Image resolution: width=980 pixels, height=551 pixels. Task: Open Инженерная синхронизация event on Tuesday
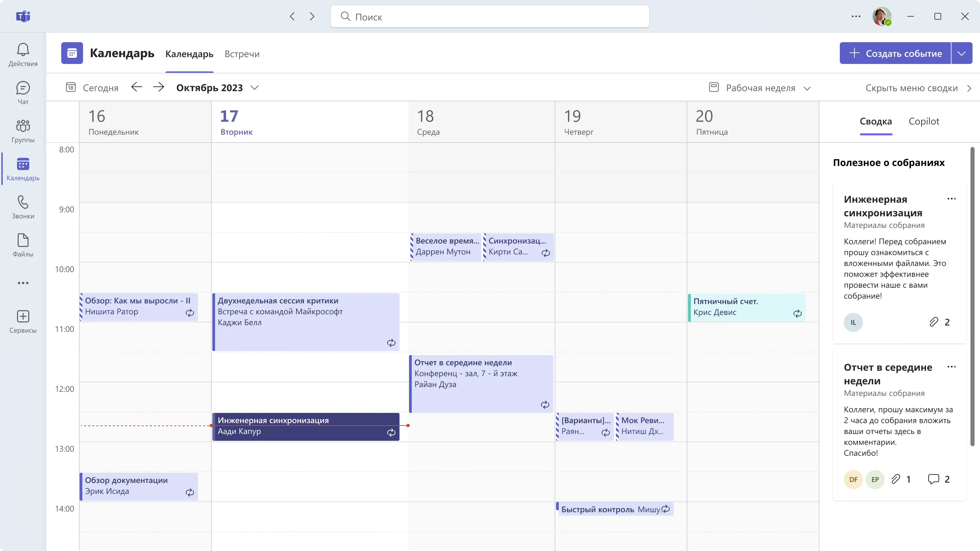(x=306, y=427)
